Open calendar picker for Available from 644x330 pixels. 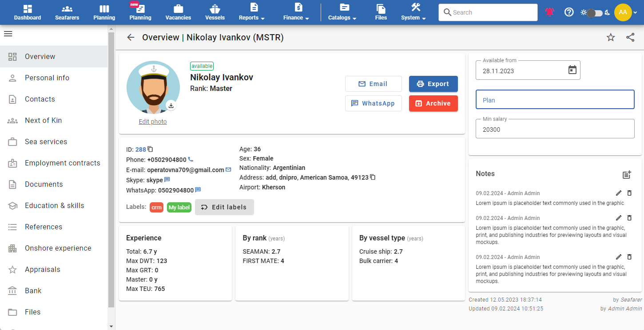click(x=572, y=70)
